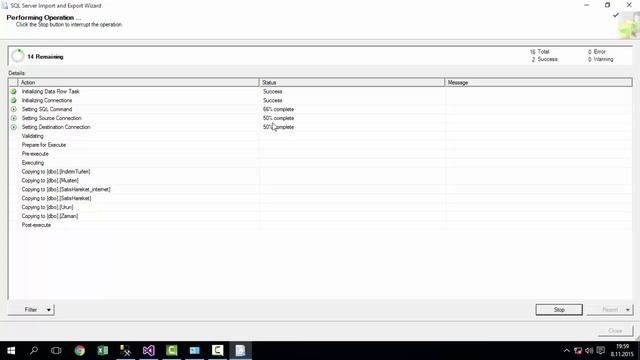Open Task View from the taskbar
Viewport: 640px width, 360px height.
(x=56, y=350)
